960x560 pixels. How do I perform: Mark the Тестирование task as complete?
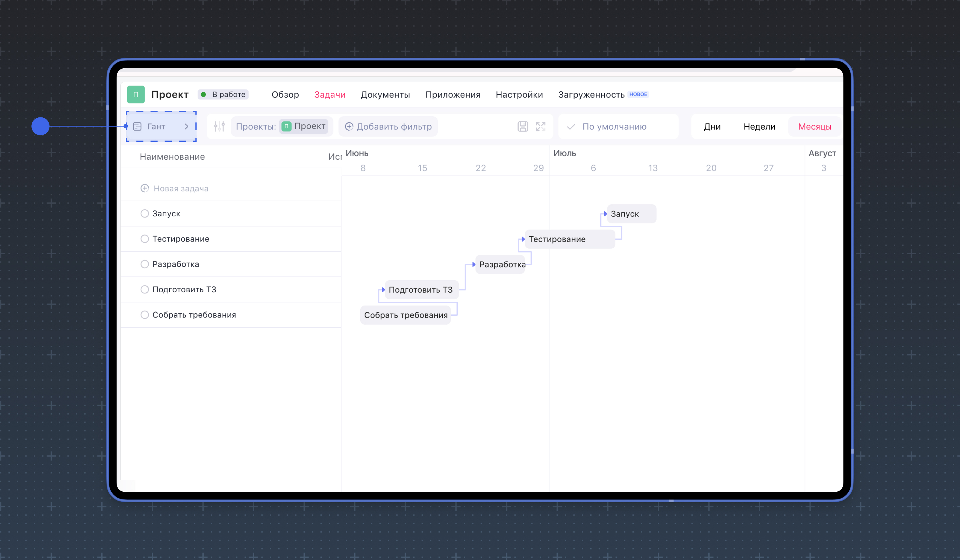click(145, 239)
